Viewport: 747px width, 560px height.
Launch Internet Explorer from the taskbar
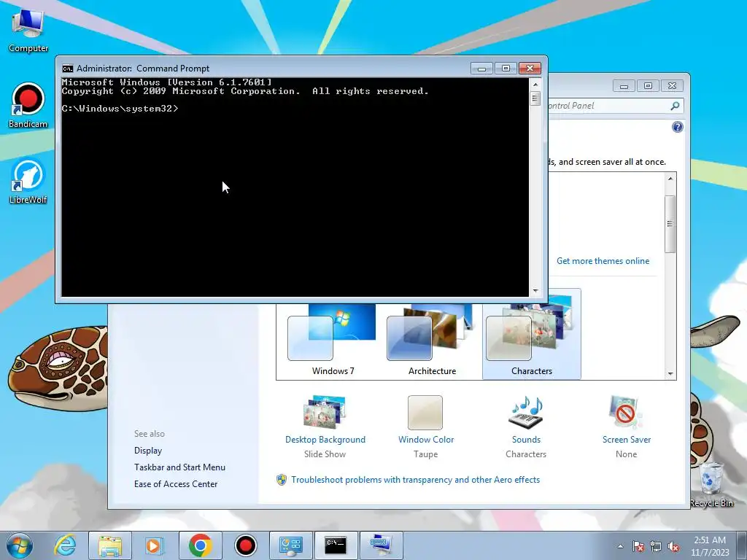pyautogui.click(x=65, y=545)
